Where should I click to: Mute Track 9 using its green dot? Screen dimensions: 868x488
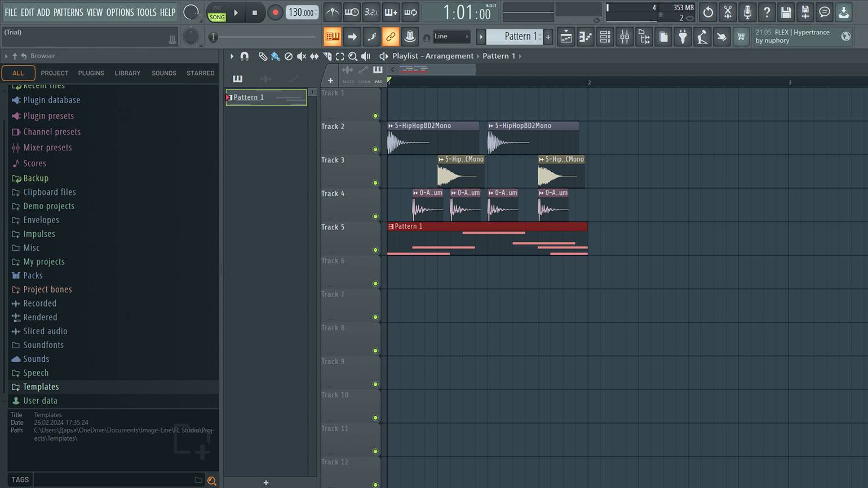point(375,384)
